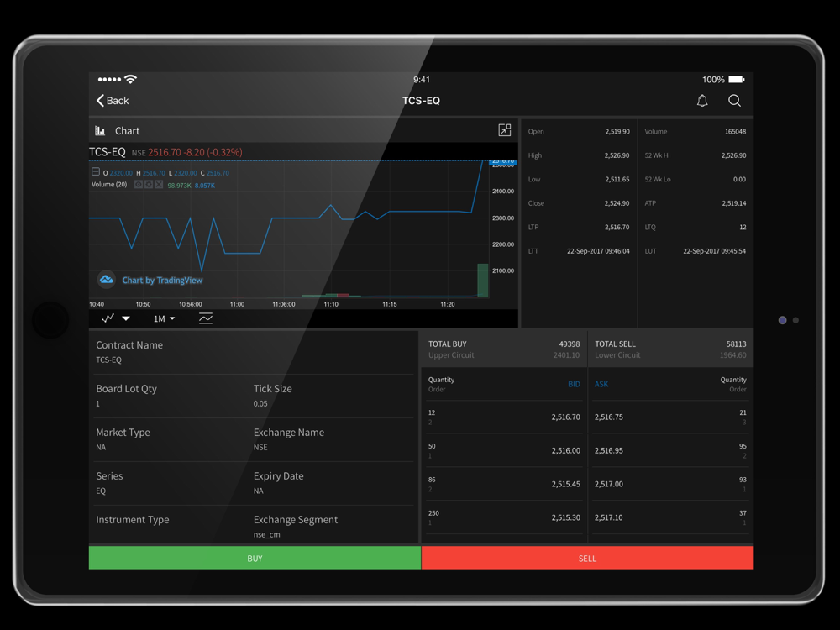Viewport: 840px width, 630px height.
Task: Open the 1M interval dropdown
Action: [x=165, y=318]
